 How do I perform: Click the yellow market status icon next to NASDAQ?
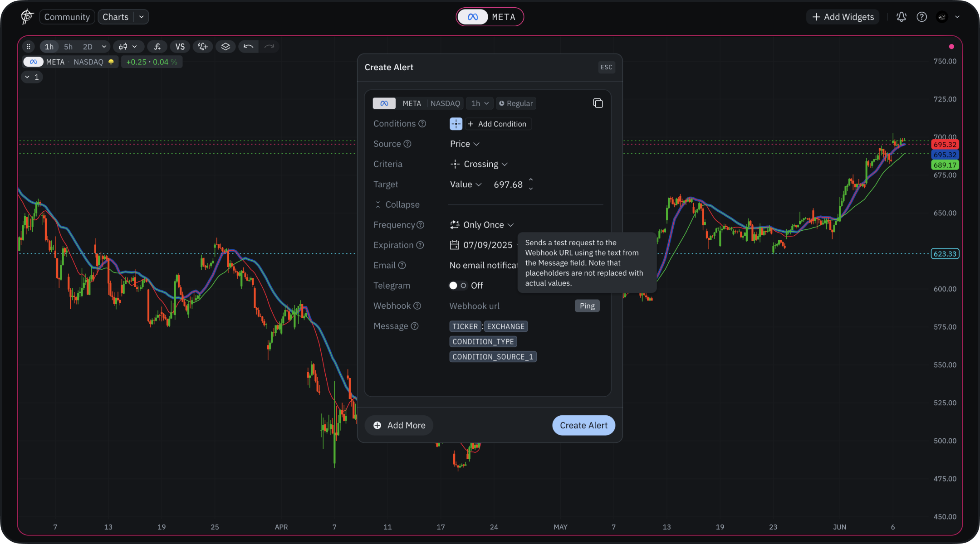(111, 62)
